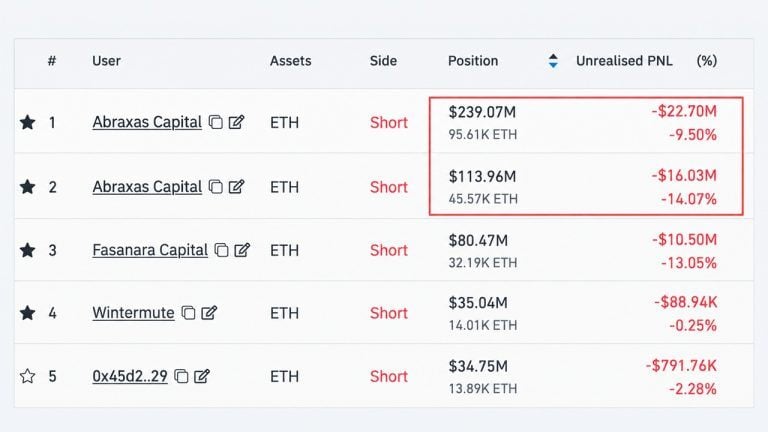
Task: Select the 95.61K ETH amount
Action: [x=482, y=134]
